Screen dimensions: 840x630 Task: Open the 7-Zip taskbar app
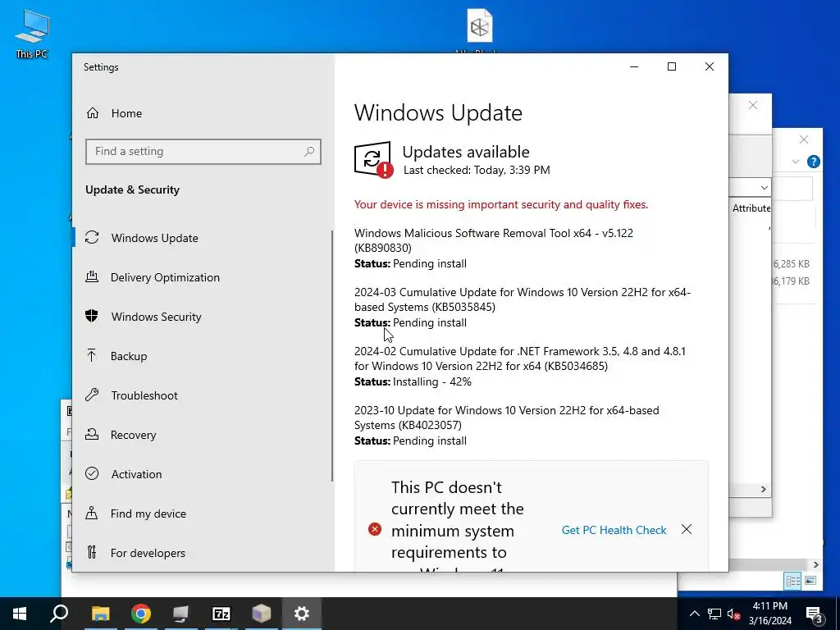(221, 614)
